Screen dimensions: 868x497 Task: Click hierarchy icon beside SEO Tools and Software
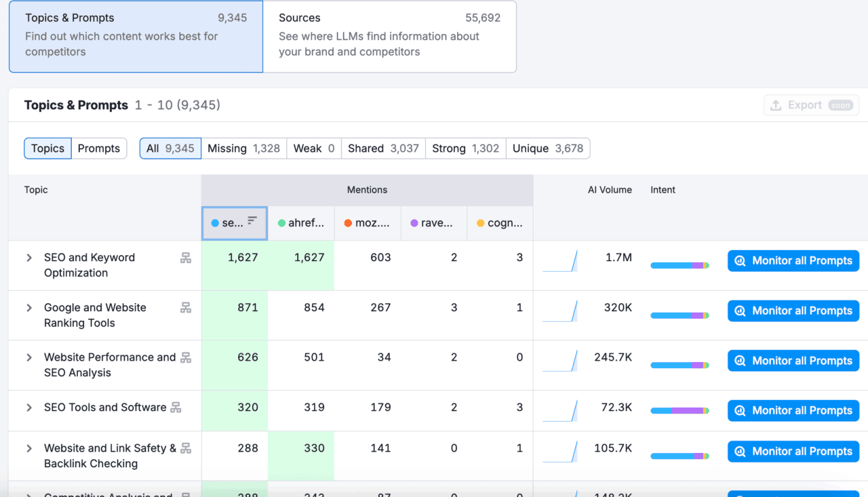pyautogui.click(x=176, y=407)
